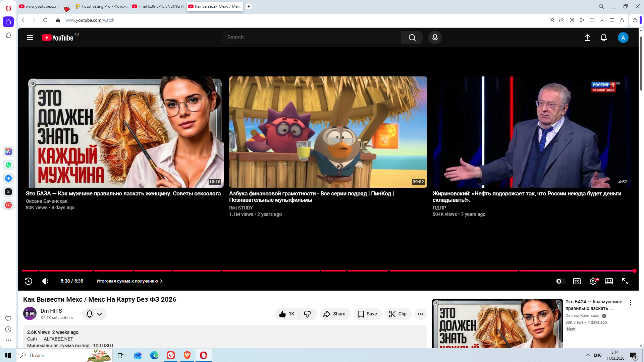
Task: Click the Share button
Action: (x=334, y=314)
